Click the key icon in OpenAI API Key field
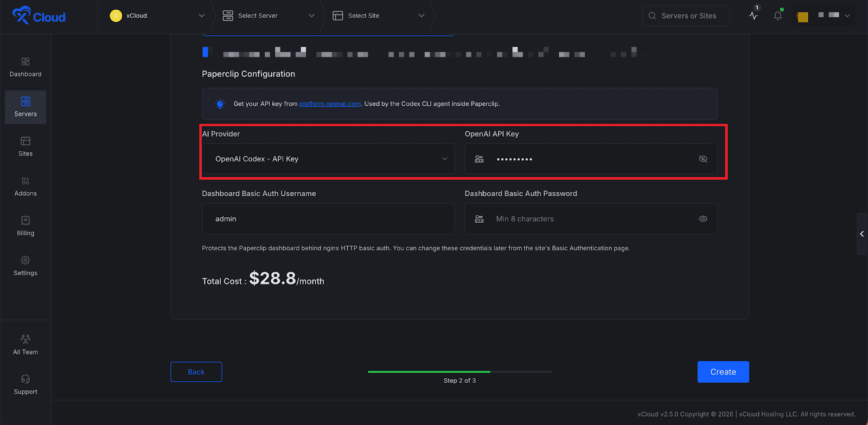Screen dimensions: 868x425 coord(479,159)
